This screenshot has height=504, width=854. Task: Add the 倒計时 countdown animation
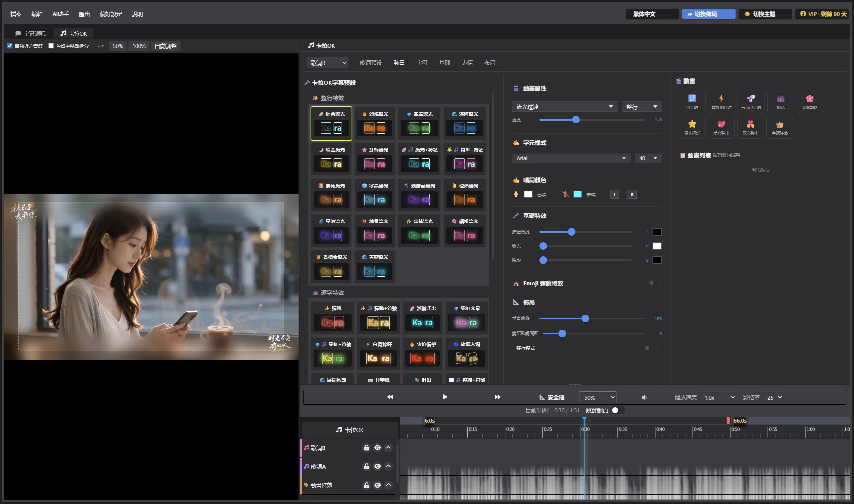pyautogui.click(x=692, y=102)
